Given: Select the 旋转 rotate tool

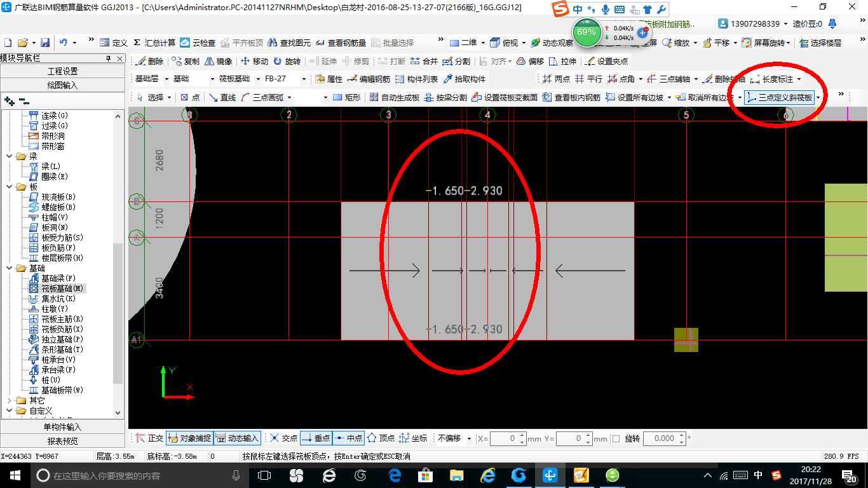Looking at the screenshot, I should [287, 62].
